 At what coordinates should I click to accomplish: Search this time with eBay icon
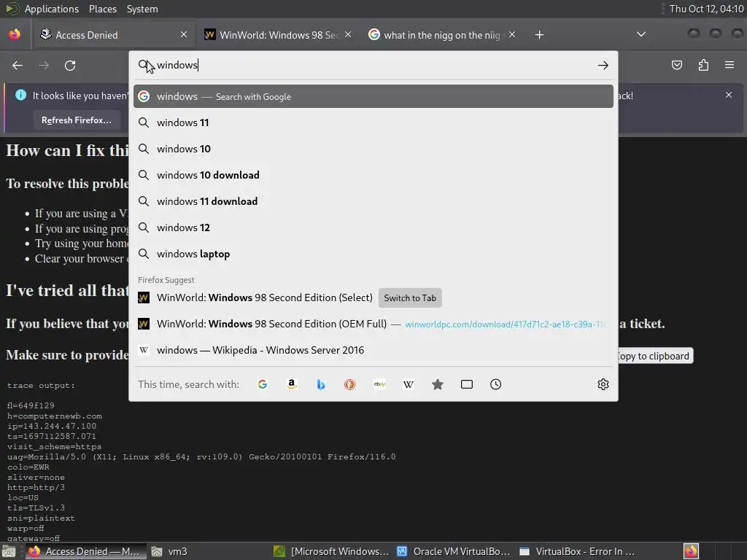[379, 384]
